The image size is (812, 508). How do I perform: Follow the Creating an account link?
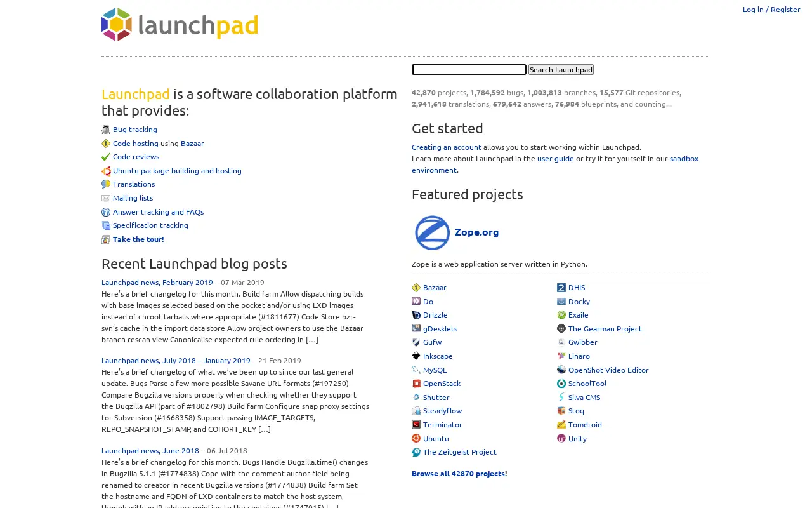(x=447, y=147)
